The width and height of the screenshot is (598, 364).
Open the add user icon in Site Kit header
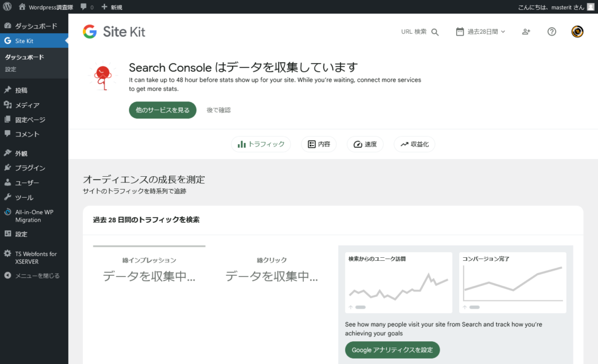[526, 32]
